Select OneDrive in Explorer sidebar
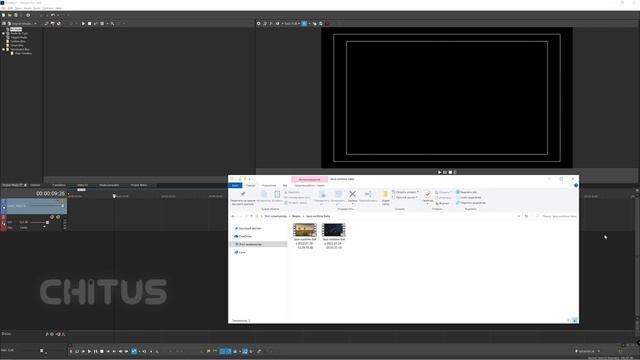This screenshot has width=640, height=360. pos(245,236)
